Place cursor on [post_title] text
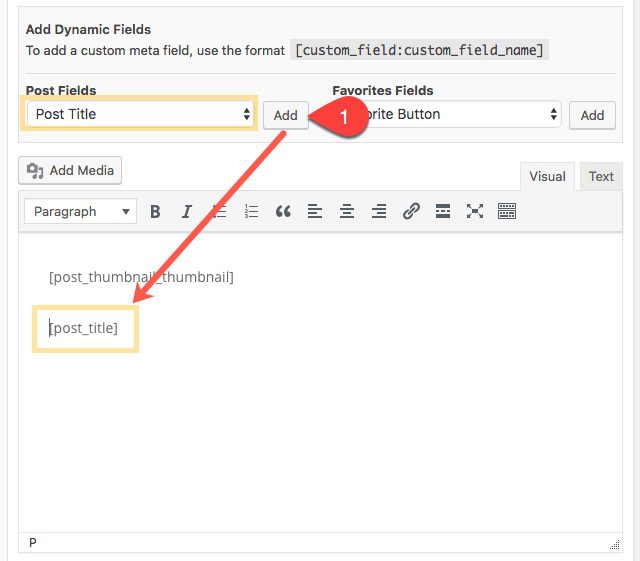The width and height of the screenshot is (640, 561). point(85,328)
